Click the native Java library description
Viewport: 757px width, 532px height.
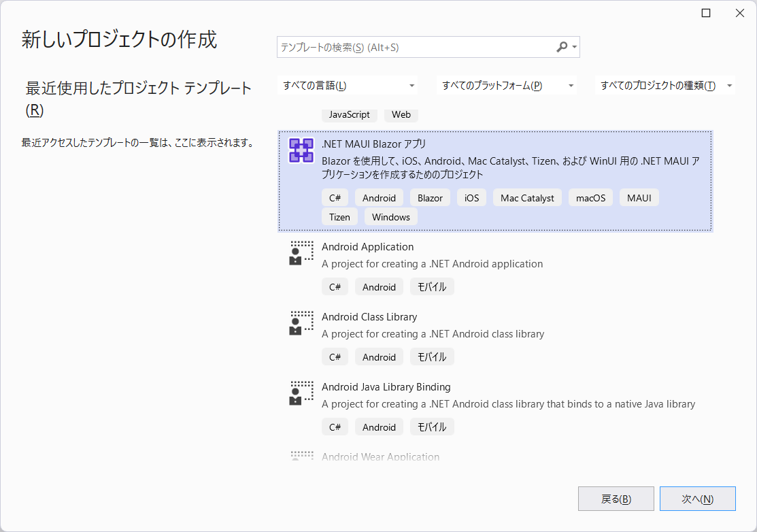click(x=508, y=403)
